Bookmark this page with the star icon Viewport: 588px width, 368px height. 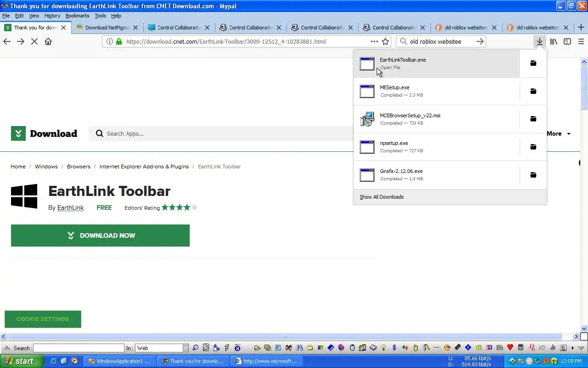coord(385,41)
